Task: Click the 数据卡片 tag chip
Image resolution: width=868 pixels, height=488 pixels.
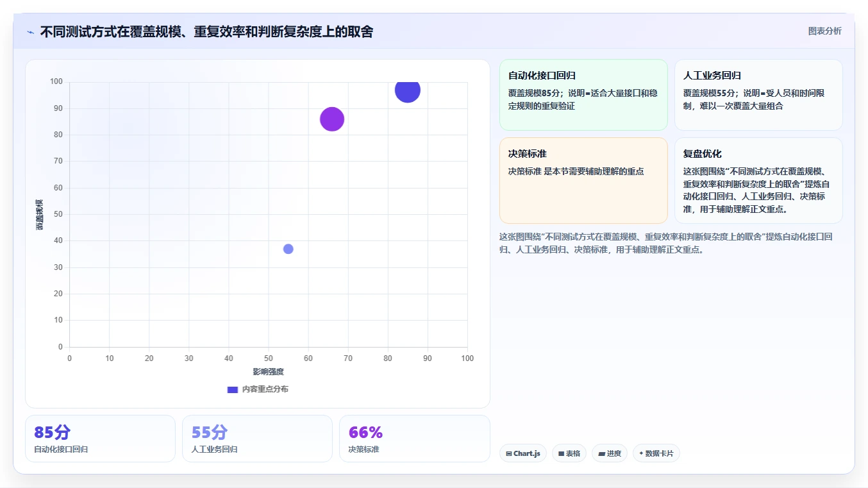Action: coord(656,453)
